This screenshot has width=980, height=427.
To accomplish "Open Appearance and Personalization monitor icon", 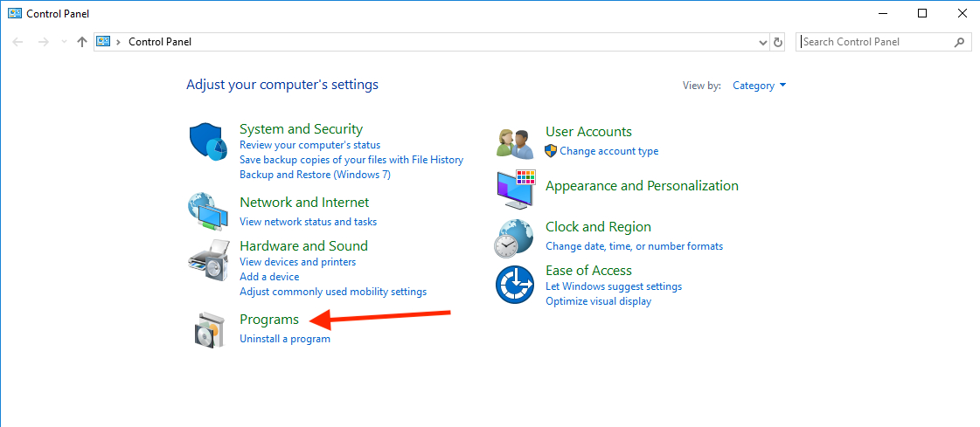I will (x=515, y=189).
